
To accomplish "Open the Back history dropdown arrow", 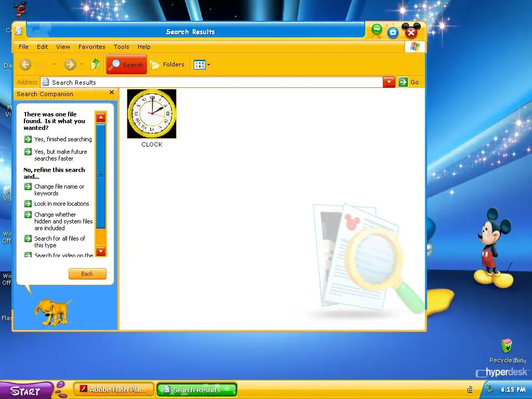I will pos(54,64).
